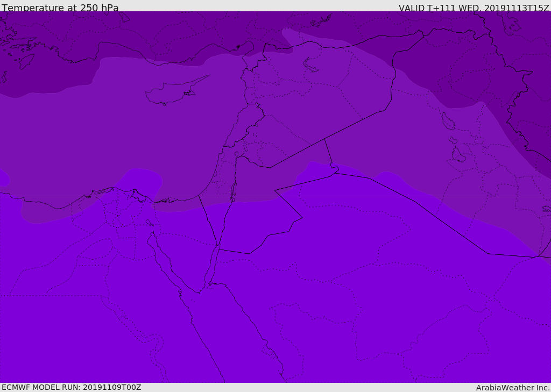Click the 'ArabiaWeather Inc.' credit text
The height and width of the screenshot is (392, 551).
tap(512, 388)
